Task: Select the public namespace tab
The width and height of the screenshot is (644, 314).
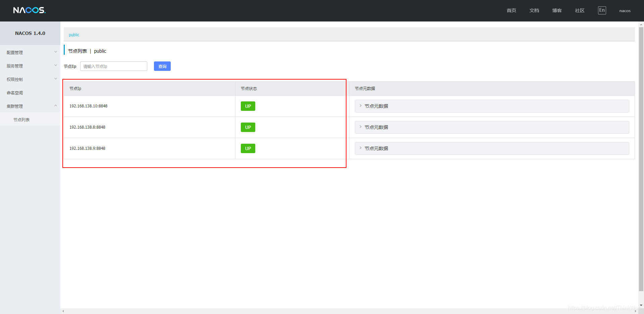Action: pos(74,35)
